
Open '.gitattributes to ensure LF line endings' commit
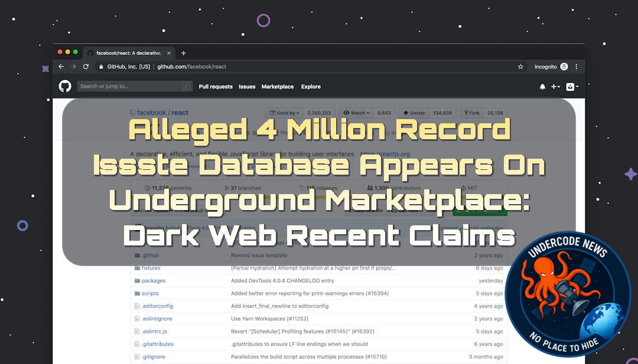pos(300,344)
